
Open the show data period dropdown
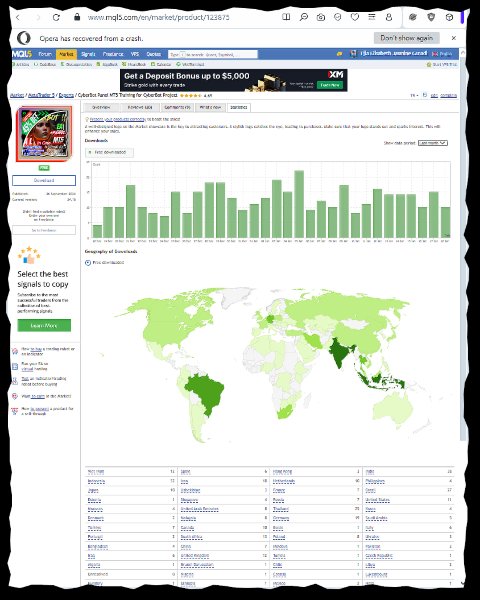point(433,143)
